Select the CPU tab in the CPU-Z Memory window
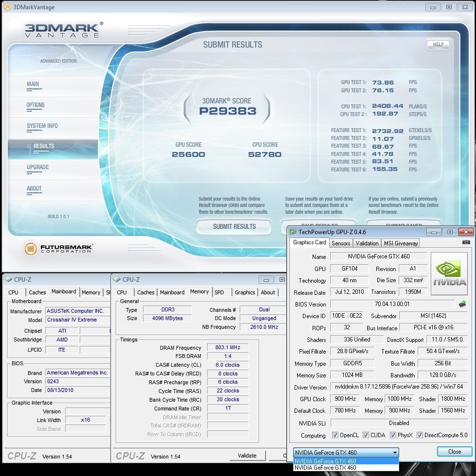Image resolution: width=476 pixels, height=476 pixels. tap(122, 292)
